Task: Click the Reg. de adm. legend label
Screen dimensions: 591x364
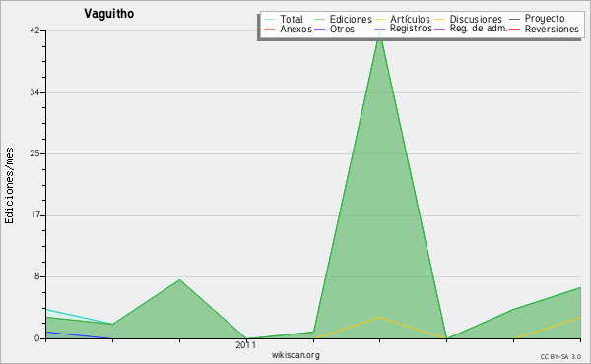Action: [x=479, y=29]
